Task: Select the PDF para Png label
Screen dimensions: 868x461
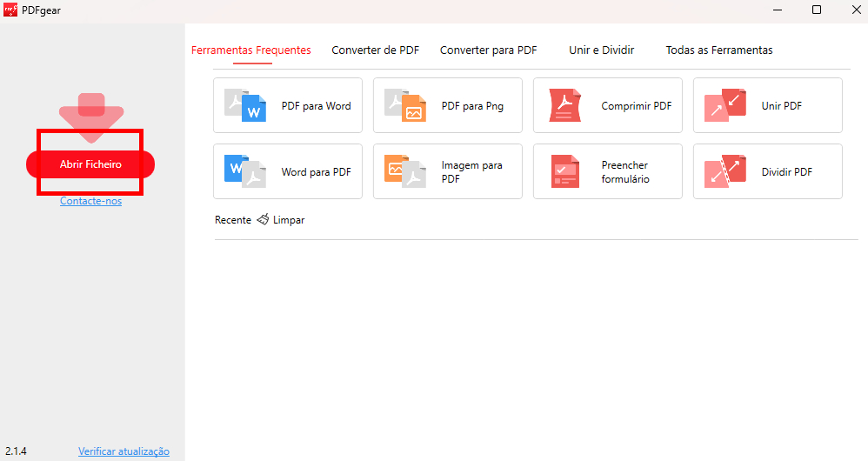Action: pos(472,106)
